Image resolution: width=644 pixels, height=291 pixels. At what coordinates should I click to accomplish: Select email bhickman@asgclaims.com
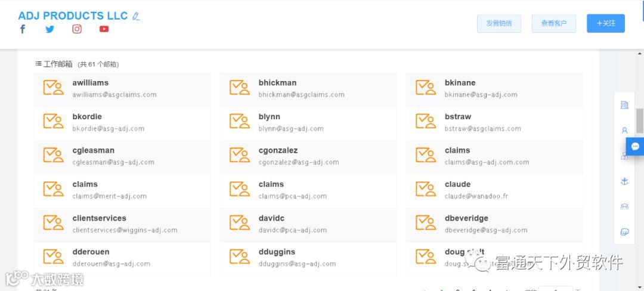click(x=302, y=94)
